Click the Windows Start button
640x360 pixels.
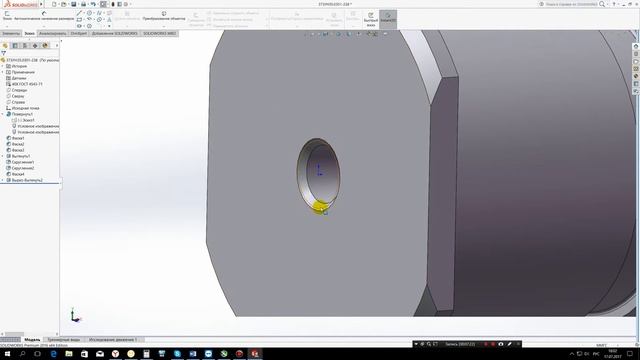point(7,354)
